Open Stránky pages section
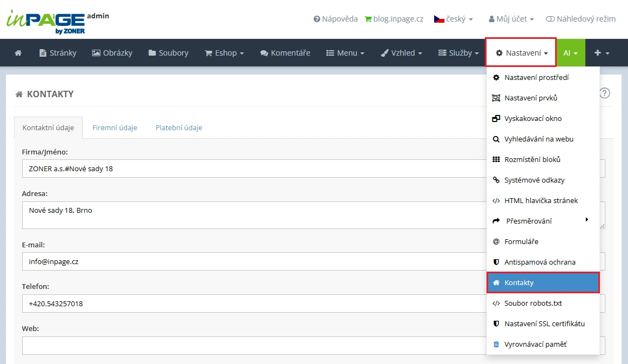The height and width of the screenshot is (364, 628). click(58, 53)
